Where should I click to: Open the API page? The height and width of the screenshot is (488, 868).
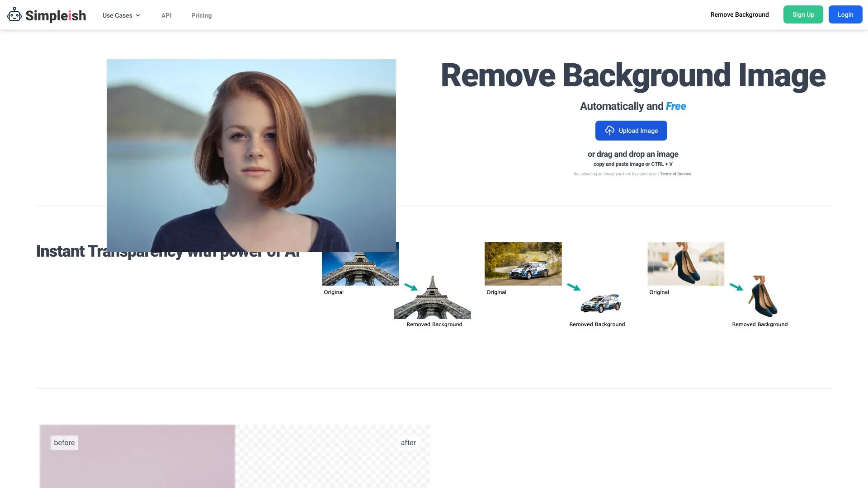(166, 15)
